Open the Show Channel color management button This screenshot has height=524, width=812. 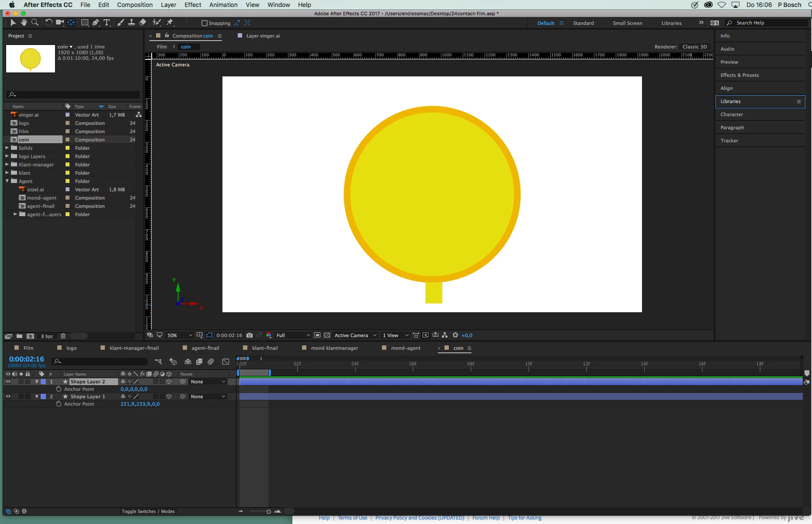[x=269, y=335]
